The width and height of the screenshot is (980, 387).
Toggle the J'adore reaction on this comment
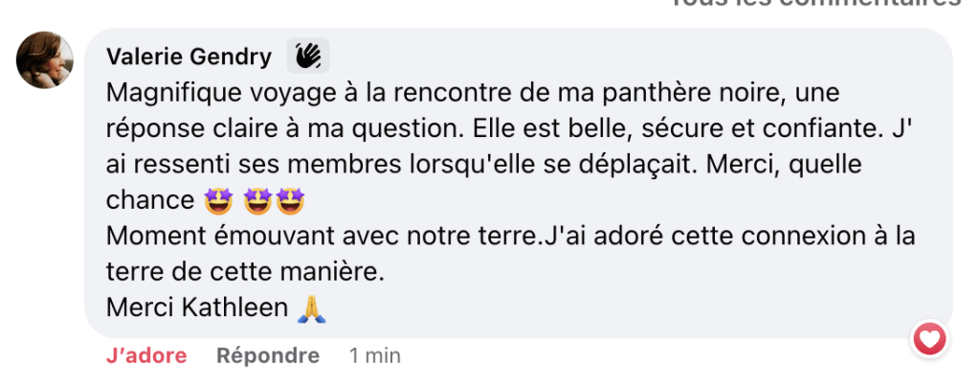click(x=146, y=355)
